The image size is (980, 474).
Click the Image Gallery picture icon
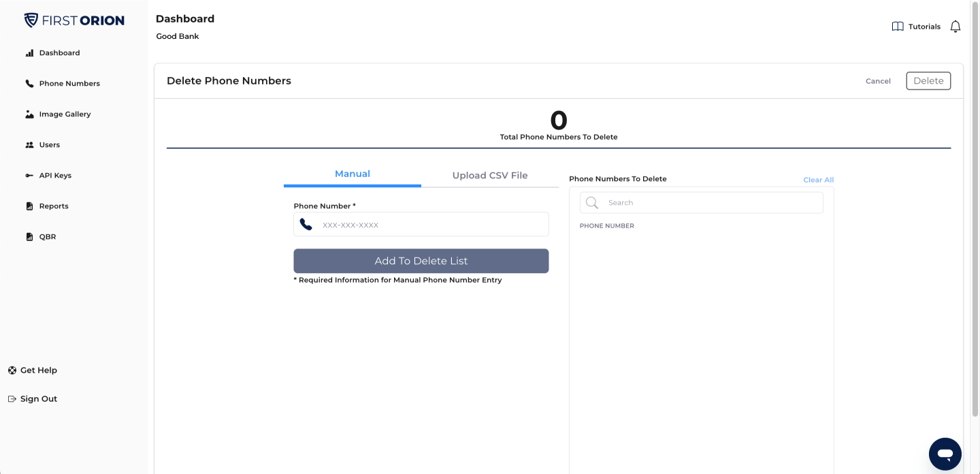(29, 114)
